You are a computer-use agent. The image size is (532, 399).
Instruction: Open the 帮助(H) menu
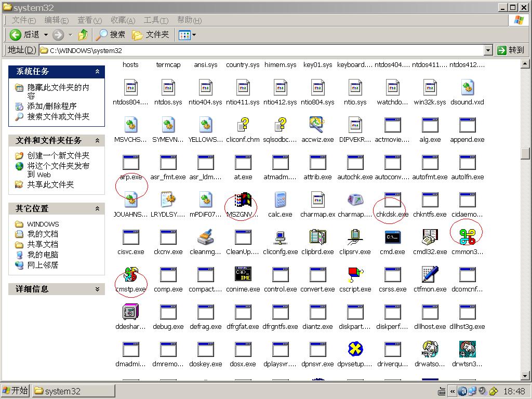(189, 20)
